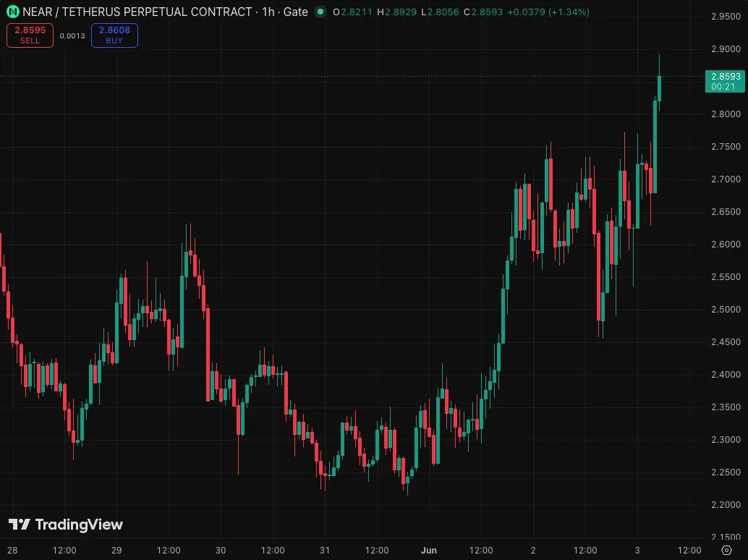Click the red SELL 2.8595 button

tap(30, 35)
